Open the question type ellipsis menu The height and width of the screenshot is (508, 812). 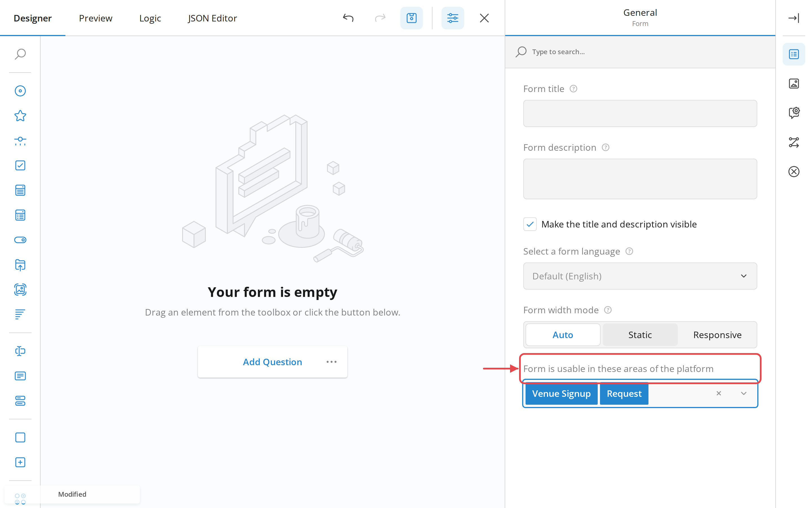pos(331,362)
